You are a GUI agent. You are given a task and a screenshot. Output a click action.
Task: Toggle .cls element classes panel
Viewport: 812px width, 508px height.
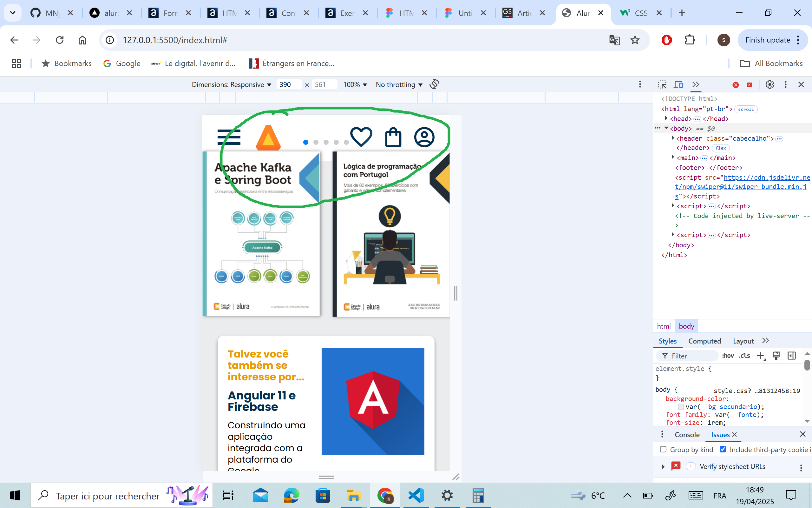[744, 356]
